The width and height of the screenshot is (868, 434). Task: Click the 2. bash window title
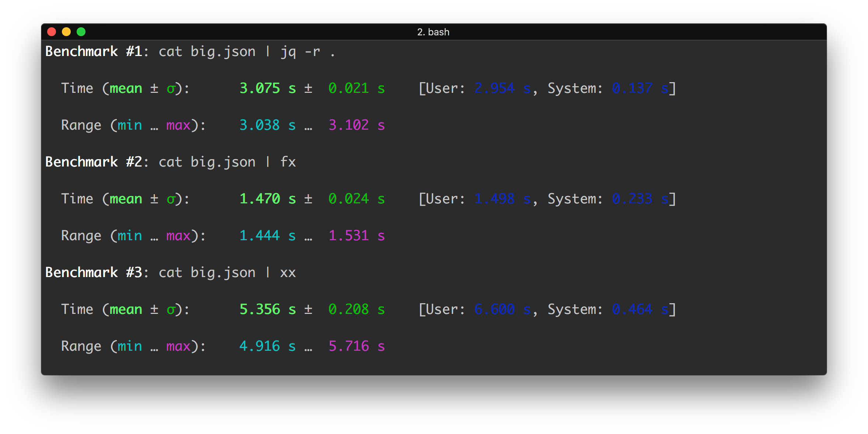tap(433, 32)
